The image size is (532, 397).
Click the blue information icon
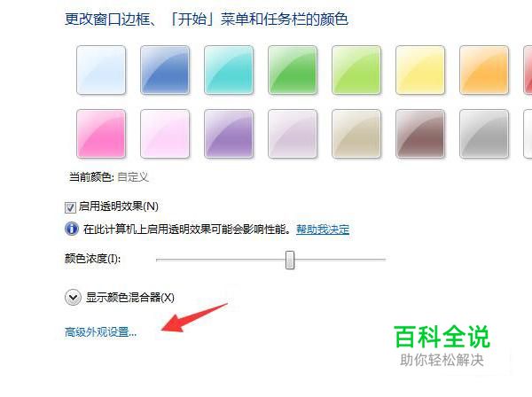coord(72,229)
